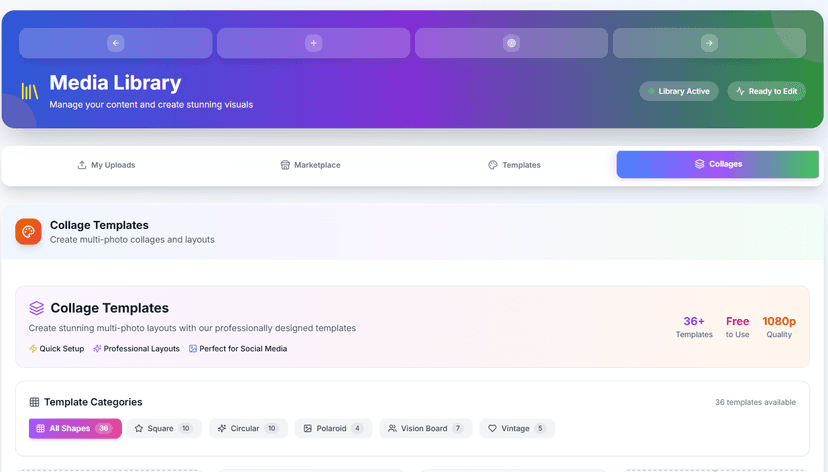Choose the Vision Board category

[425, 428]
